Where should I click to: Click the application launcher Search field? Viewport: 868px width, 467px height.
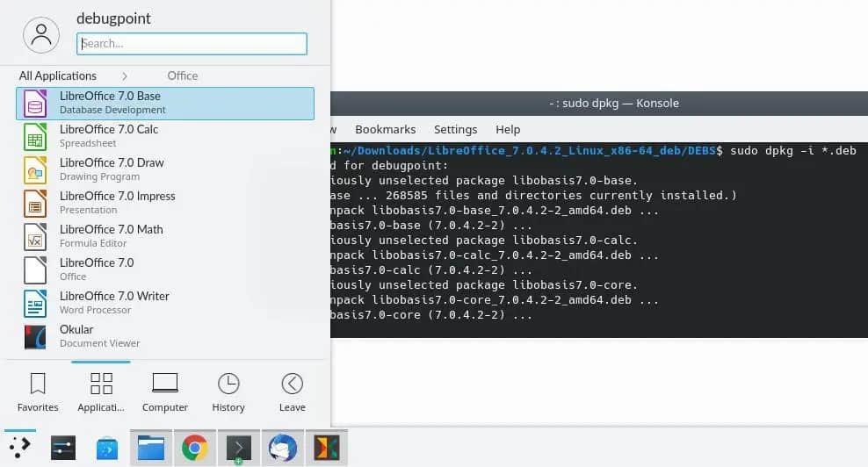(x=192, y=43)
